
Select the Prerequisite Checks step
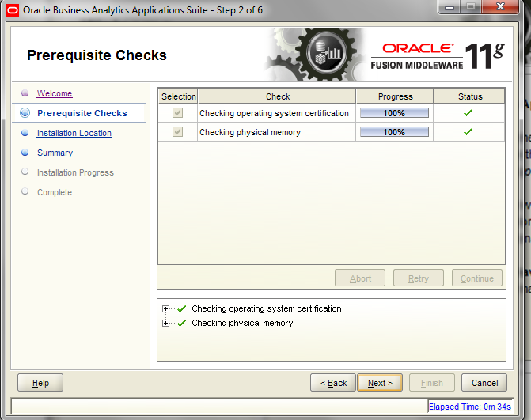click(x=82, y=113)
